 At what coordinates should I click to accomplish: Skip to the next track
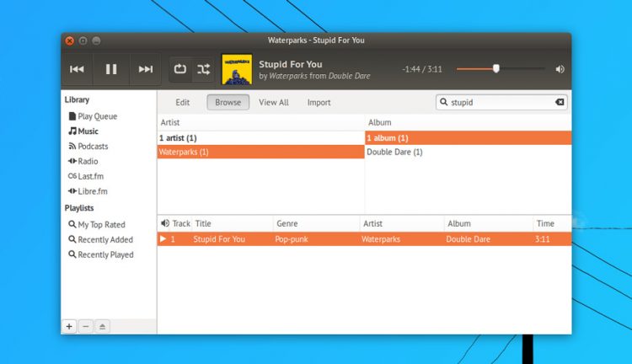pyautogui.click(x=146, y=69)
